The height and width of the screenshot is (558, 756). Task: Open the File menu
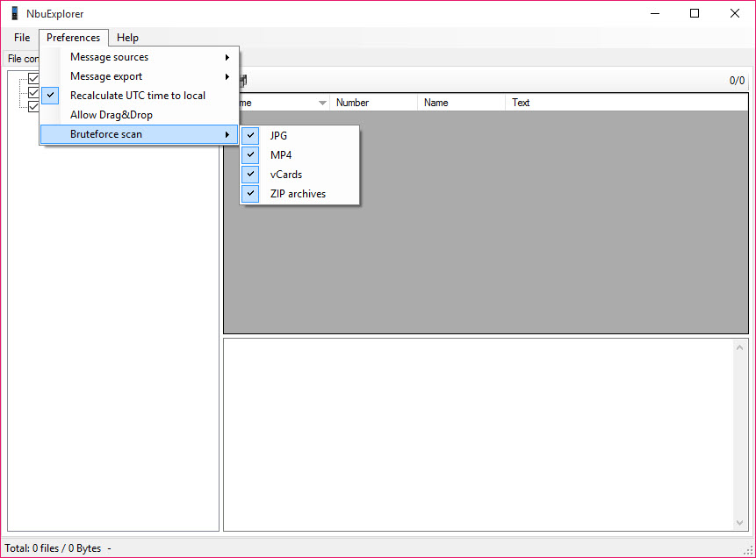(22, 38)
